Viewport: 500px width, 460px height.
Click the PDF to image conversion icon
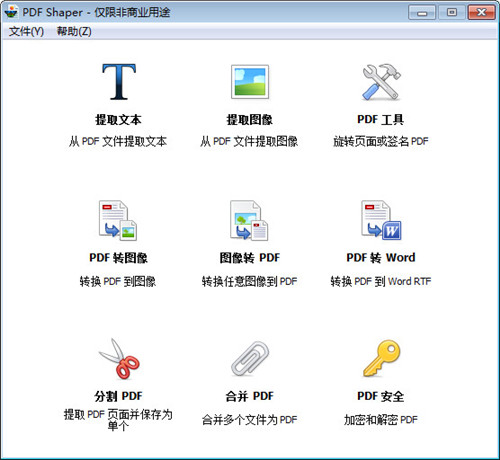coord(118,220)
